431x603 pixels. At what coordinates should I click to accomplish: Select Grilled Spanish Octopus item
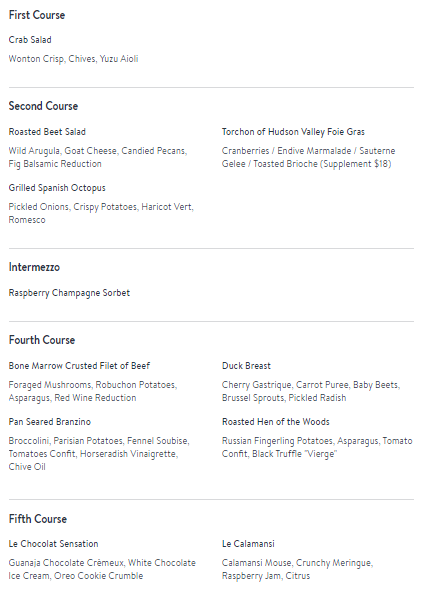point(57,188)
